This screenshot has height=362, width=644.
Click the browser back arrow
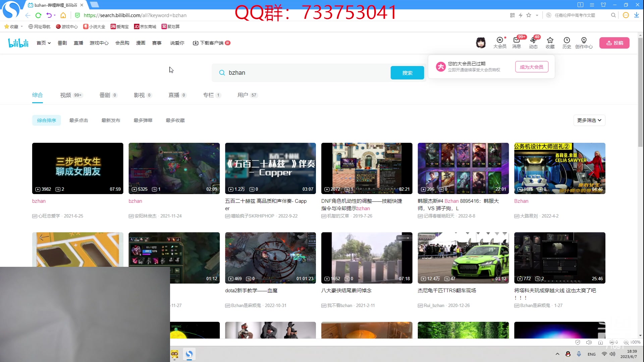coord(28,15)
